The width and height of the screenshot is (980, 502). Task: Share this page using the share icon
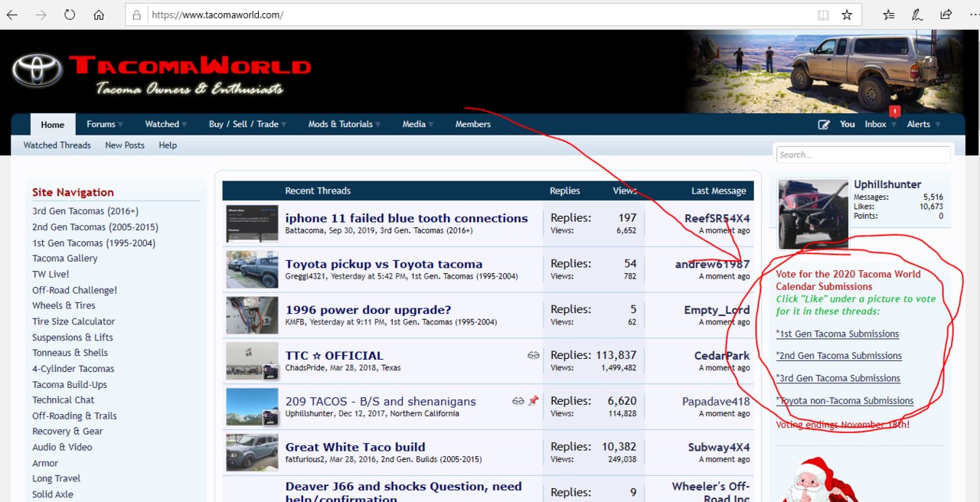pyautogui.click(x=946, y=15)
